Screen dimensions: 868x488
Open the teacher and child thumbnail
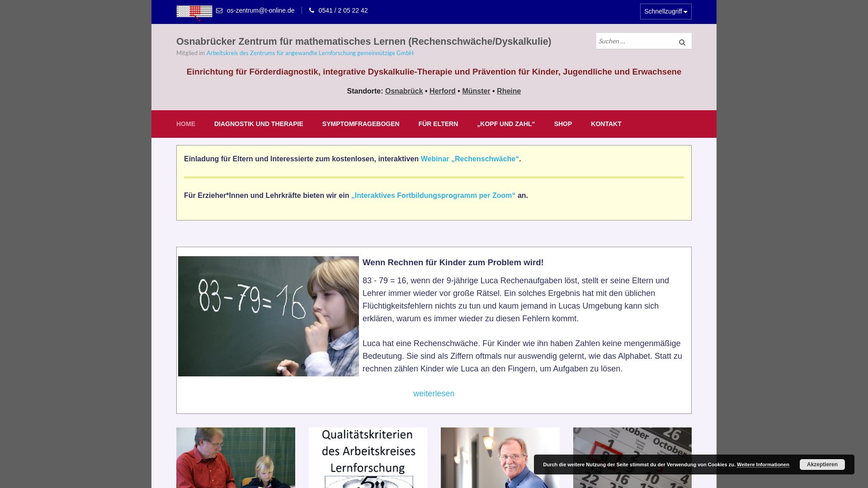[x=236, y=458]
